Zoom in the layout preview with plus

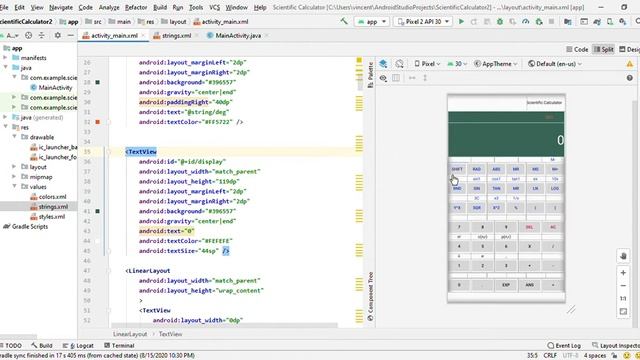pos(623,273)
